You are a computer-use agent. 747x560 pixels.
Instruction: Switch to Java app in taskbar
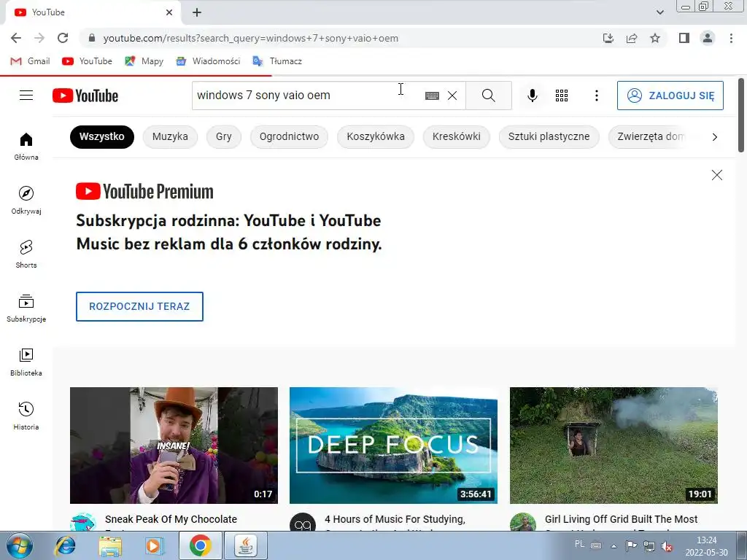246,545
